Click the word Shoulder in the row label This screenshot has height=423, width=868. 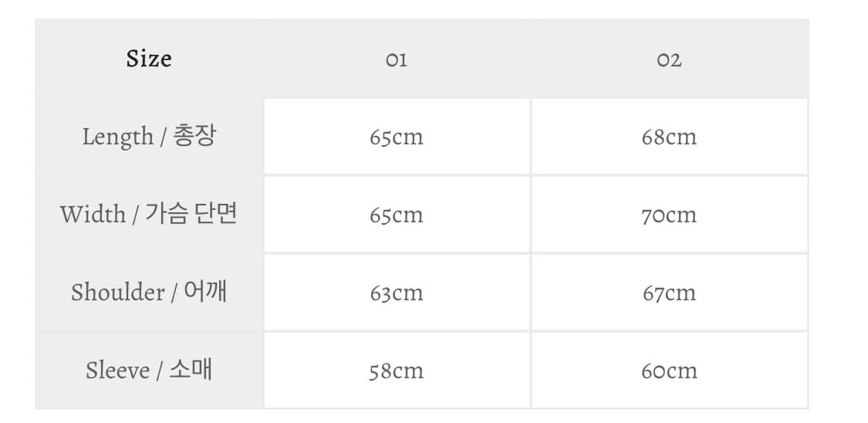click(x=117, y=293)
